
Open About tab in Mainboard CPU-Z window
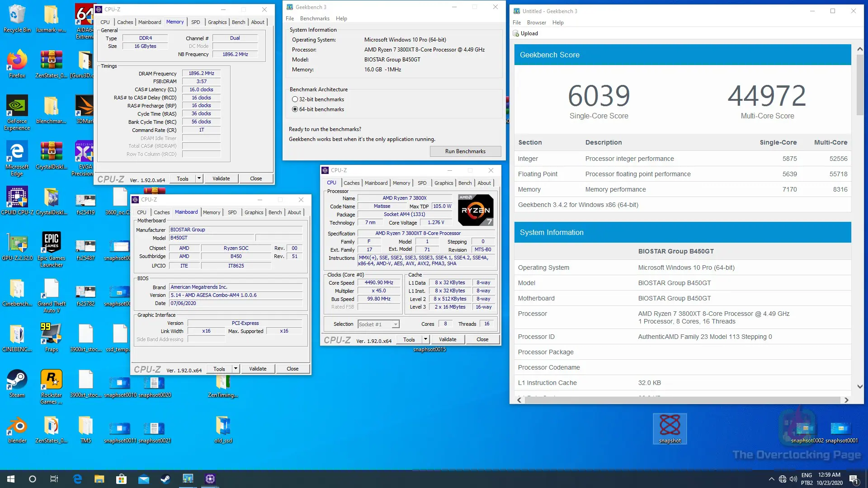pos(294,212)
